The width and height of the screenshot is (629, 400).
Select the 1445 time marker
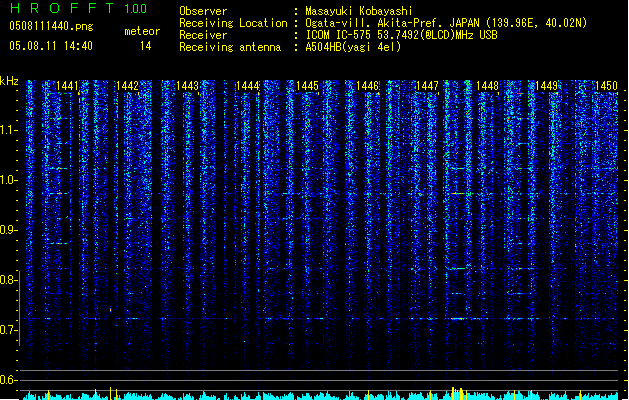point(307,86)
